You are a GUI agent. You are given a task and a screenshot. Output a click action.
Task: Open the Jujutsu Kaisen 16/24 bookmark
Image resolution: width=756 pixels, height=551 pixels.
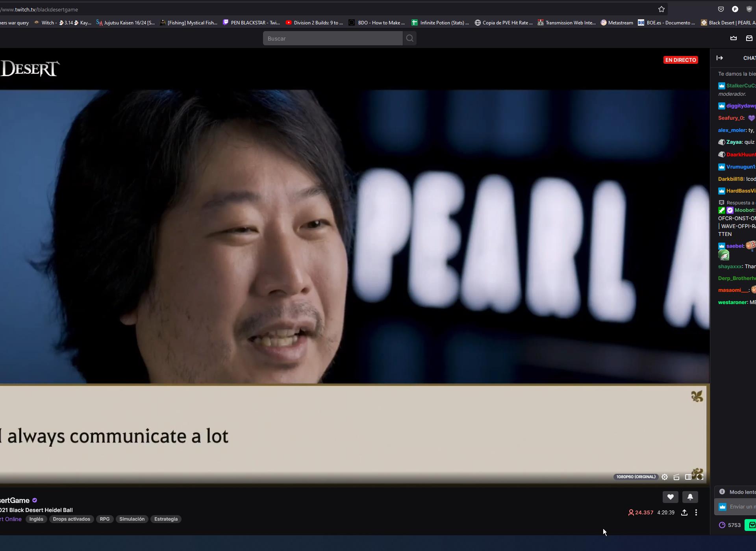[126, 23]
